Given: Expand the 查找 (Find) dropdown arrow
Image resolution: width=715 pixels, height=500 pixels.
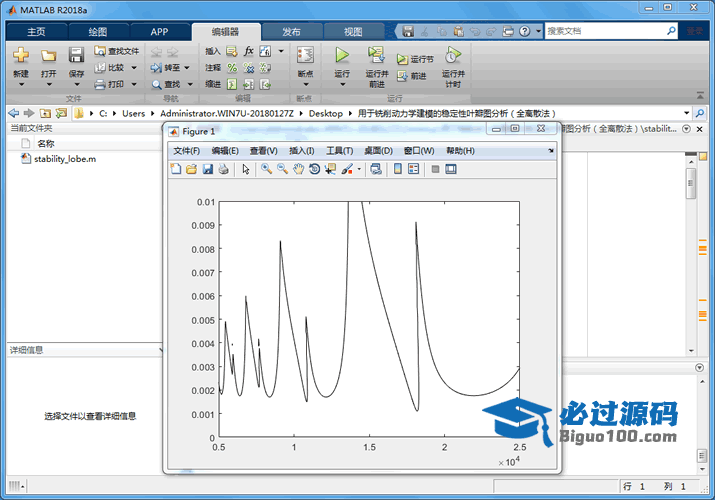Looking at the screenshot, I should (190, 84).
